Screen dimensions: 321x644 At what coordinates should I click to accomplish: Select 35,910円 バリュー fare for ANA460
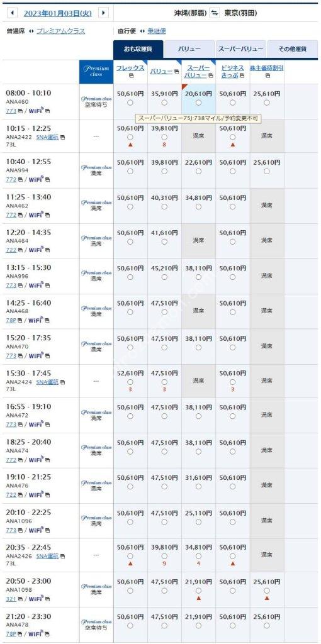tap(164, 103)
